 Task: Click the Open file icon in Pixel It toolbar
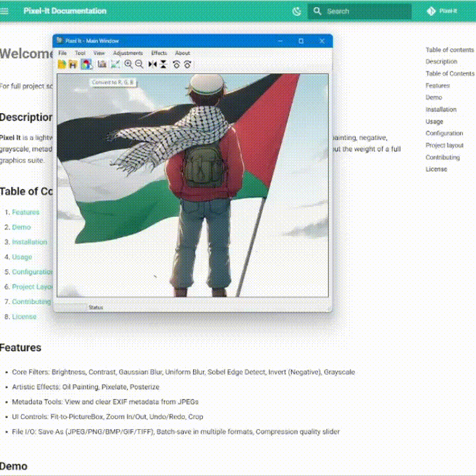pyautogui.click(x=62, y=64)
